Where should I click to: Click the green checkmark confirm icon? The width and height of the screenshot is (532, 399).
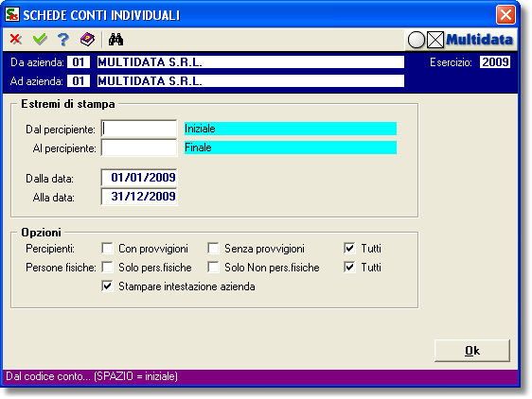(x=40, y=40)
